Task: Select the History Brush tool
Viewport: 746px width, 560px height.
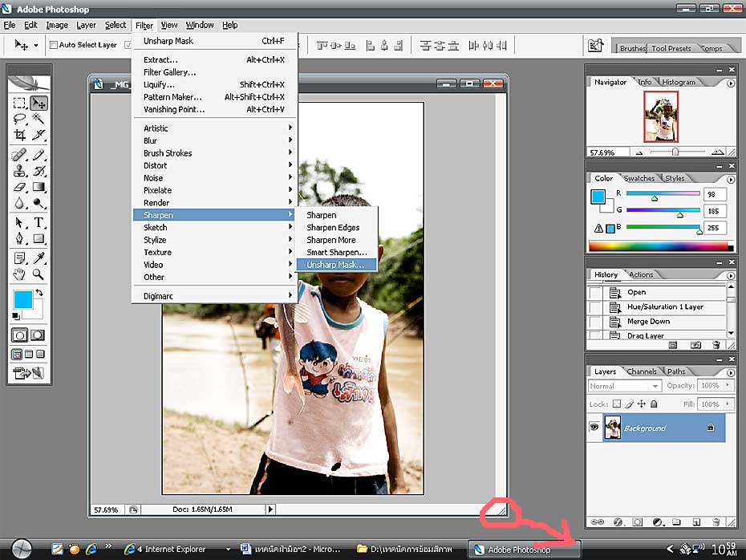Action: pos(39,171)
